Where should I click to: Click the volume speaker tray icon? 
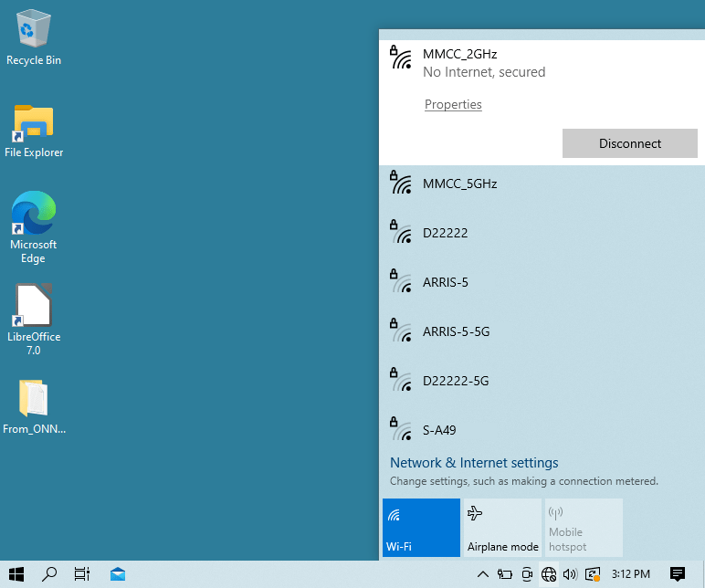pyautogui.click(x=571, y=574)
